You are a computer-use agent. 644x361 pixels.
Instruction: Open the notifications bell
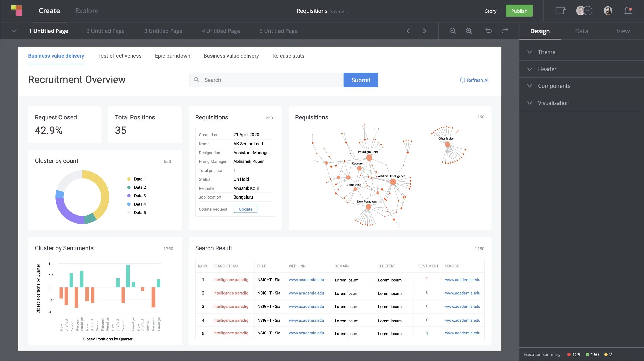628,11
